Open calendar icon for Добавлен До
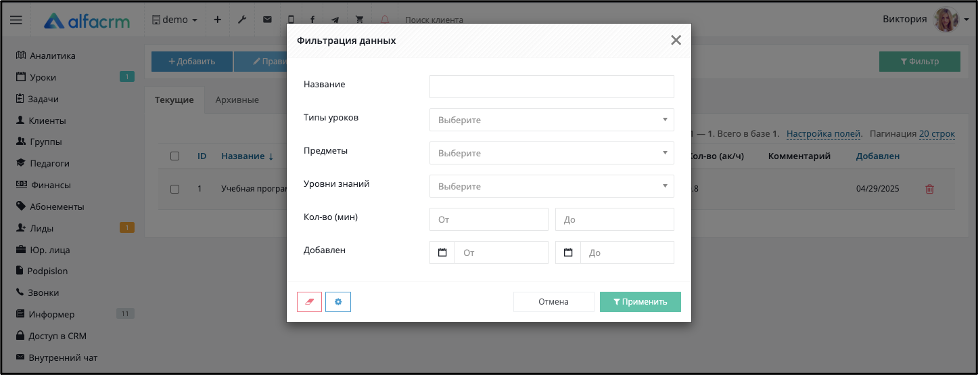 click(x=568, y=253)
